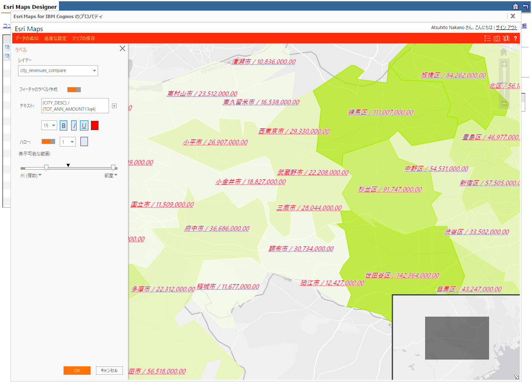
Task: Click the 三鷹市 / 28,044,000.00 map label
Action: tap(309, 208)
